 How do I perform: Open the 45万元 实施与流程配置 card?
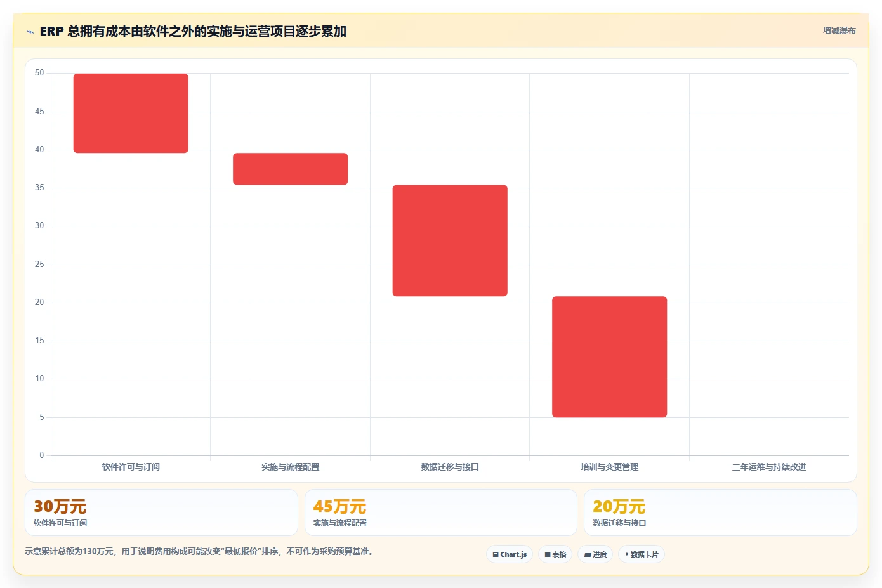pyautogui.click(x=441, y=513)
